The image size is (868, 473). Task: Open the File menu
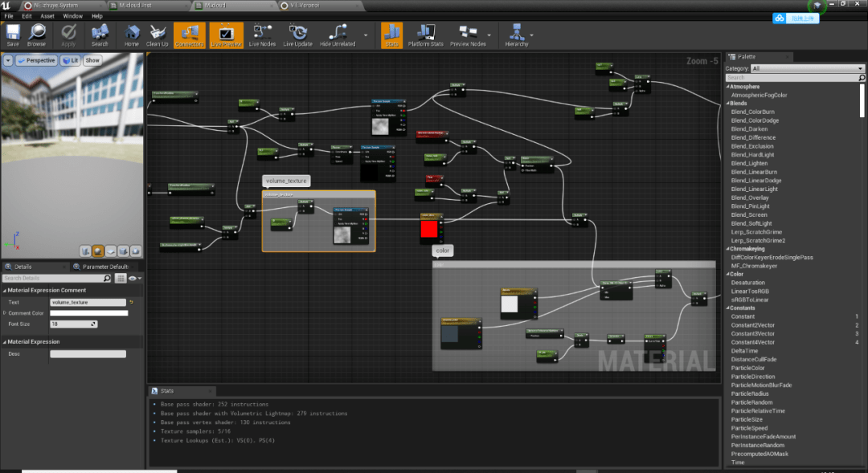[x=9, y=16]
